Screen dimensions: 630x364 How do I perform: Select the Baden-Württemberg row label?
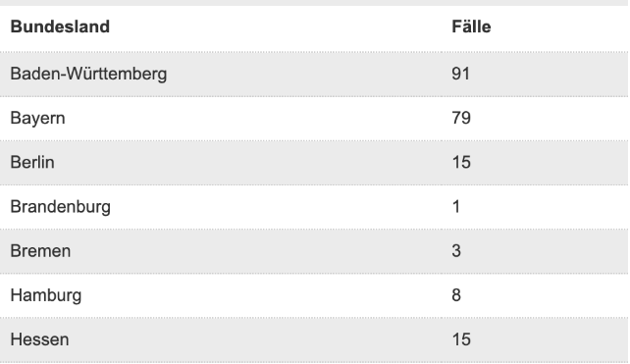pos(88,74)
